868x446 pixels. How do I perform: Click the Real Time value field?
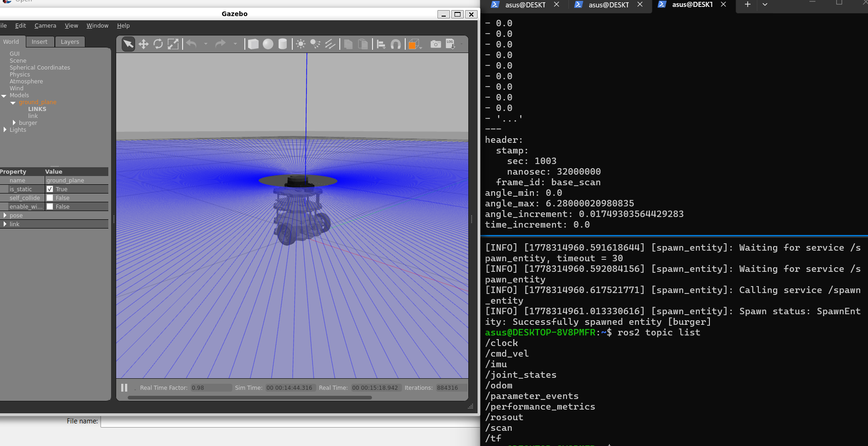tap(375, 387)
